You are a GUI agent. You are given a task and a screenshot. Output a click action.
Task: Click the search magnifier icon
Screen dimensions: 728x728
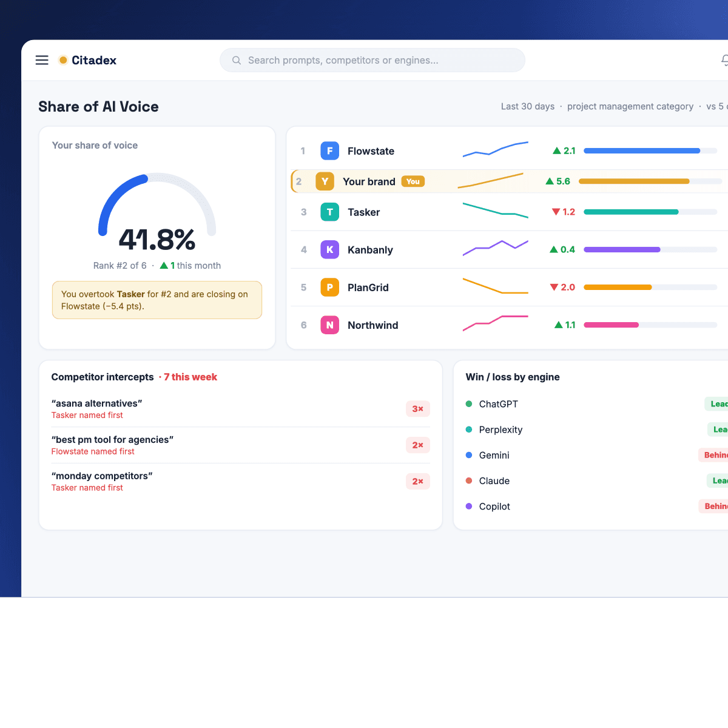(237, 60)
